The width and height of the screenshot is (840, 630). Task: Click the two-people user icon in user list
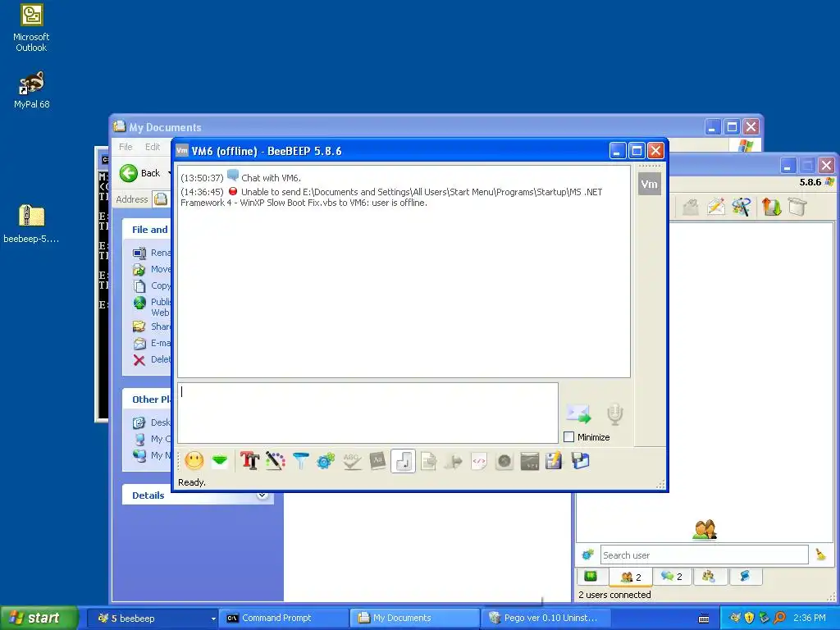pos(705,529)
